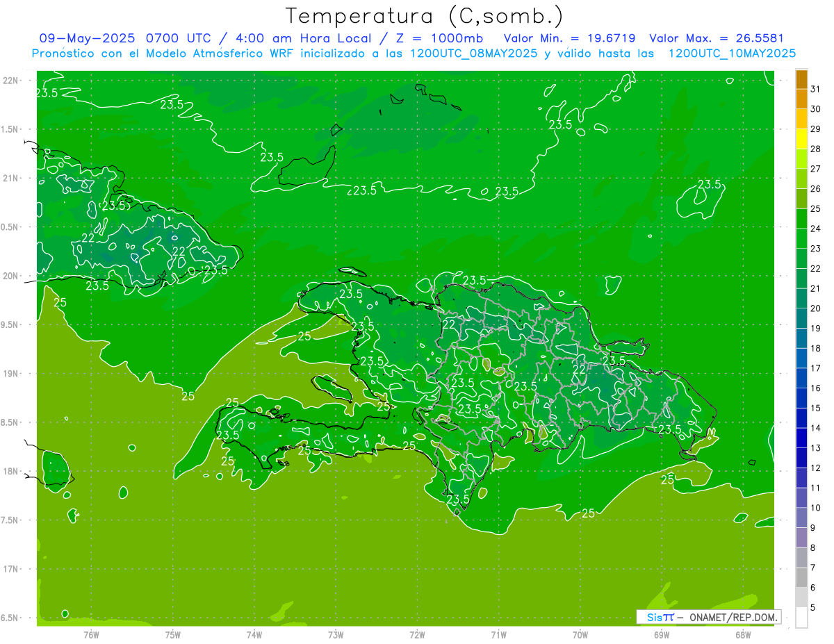
Task: Click the '72W' longitude axis label
Action: tap(418, 634)
